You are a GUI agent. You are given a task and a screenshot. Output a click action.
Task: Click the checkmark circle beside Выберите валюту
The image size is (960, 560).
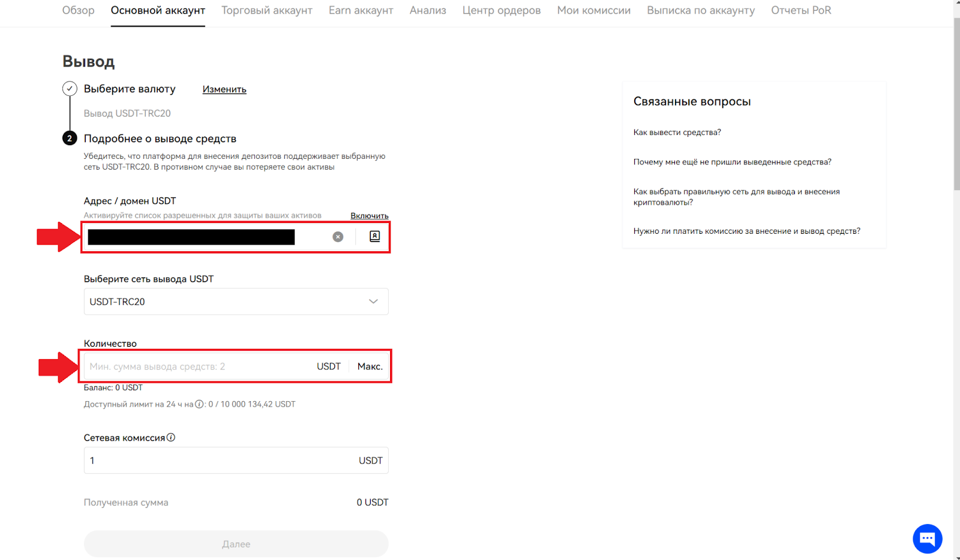point(70,89)
